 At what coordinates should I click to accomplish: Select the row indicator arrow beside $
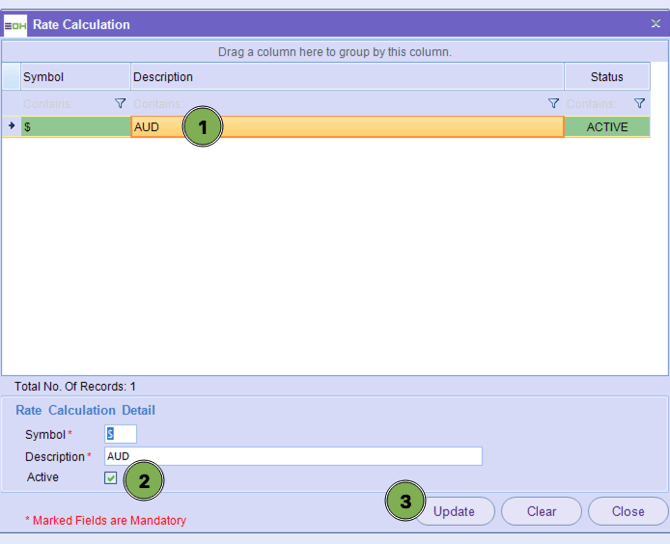click(x=11, y=127)
